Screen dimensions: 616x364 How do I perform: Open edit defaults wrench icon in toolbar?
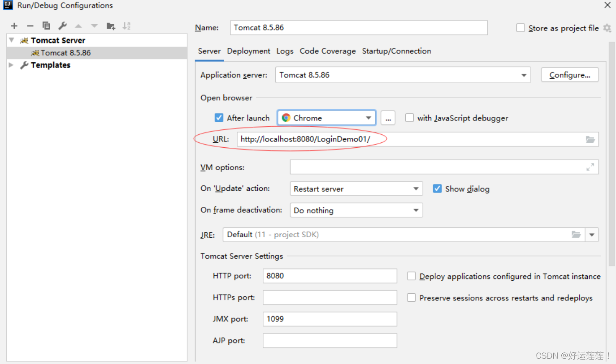pyautogui.click(x=62, y=26)
